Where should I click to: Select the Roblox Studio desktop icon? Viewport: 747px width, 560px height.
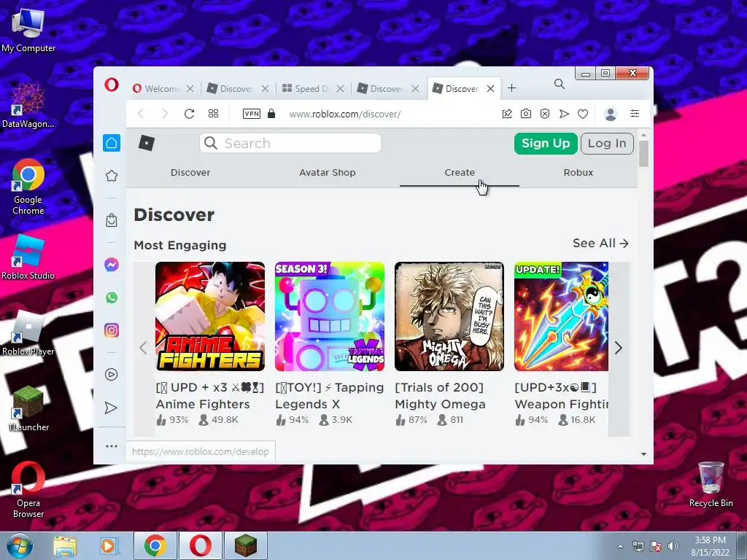click(x=28, y=257)
